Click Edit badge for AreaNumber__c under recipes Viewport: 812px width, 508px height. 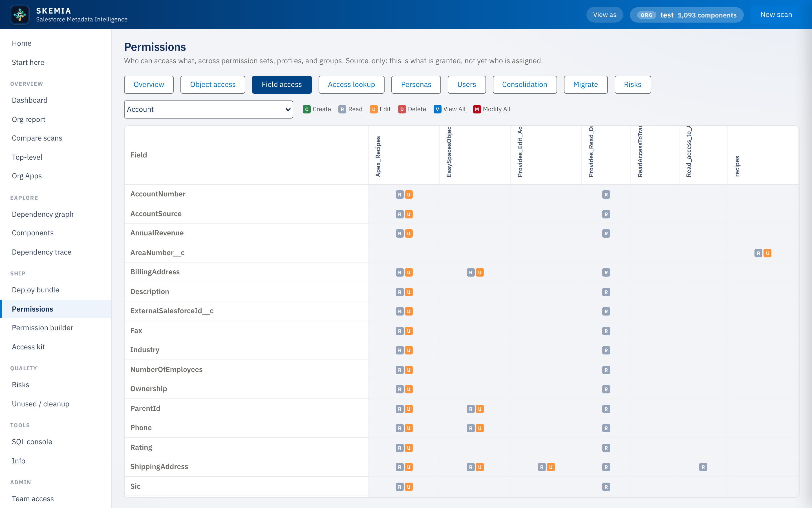pyautogui.click(x=767, y=253)
